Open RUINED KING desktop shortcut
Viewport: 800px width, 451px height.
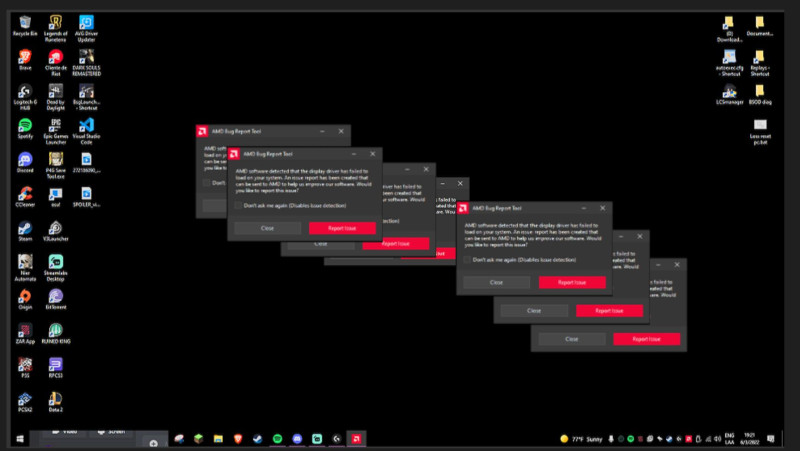[56, 333]
